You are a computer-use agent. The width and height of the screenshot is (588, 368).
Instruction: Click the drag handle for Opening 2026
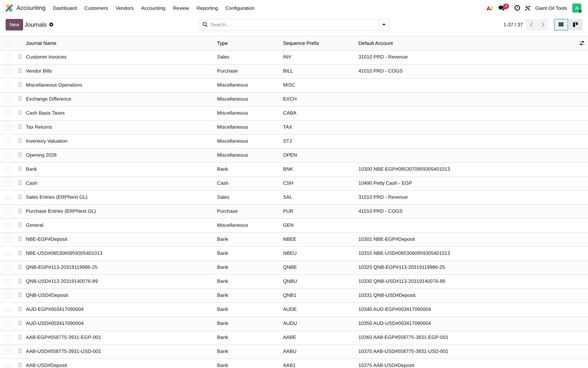(20, 155)
